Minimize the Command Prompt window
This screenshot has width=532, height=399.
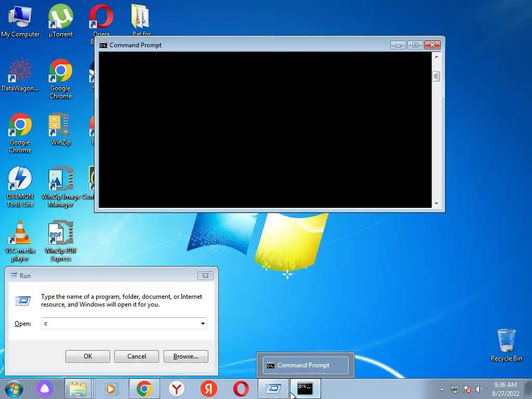coord(398,45)
